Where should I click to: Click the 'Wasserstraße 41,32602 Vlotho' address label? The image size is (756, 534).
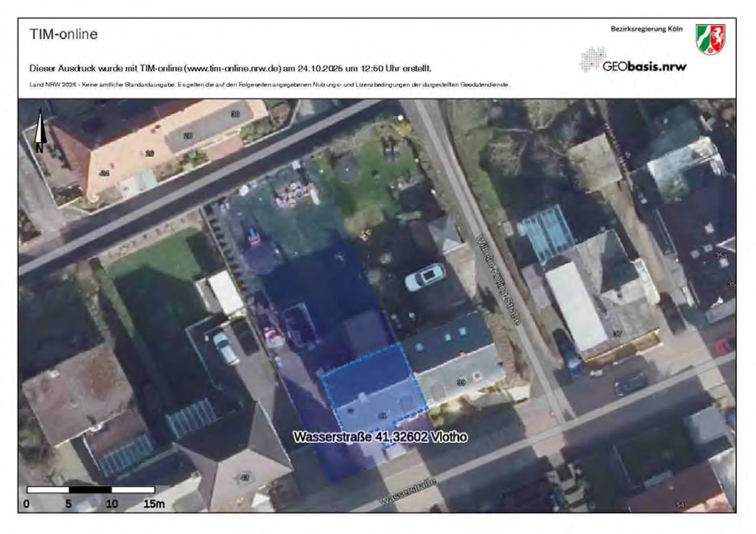click(x=380, y=437)
